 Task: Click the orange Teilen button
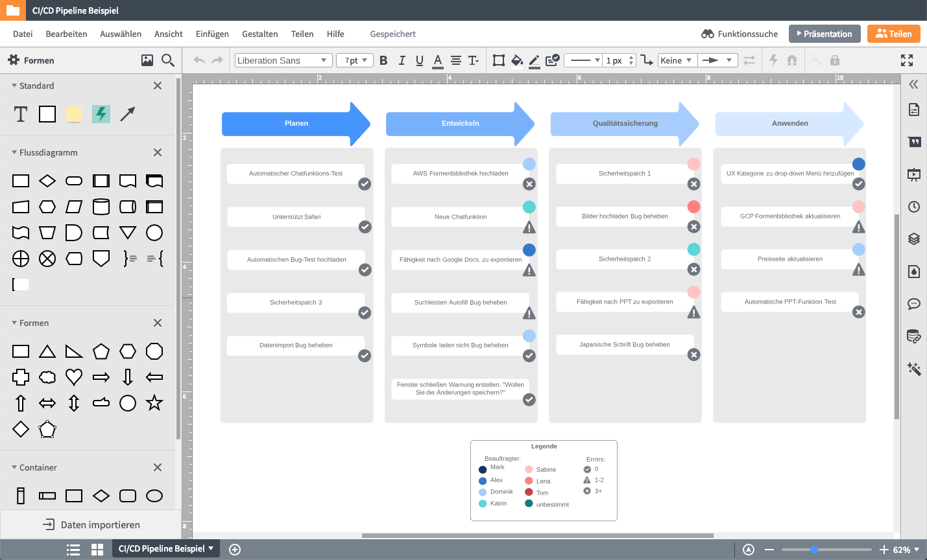click(893, 34)
